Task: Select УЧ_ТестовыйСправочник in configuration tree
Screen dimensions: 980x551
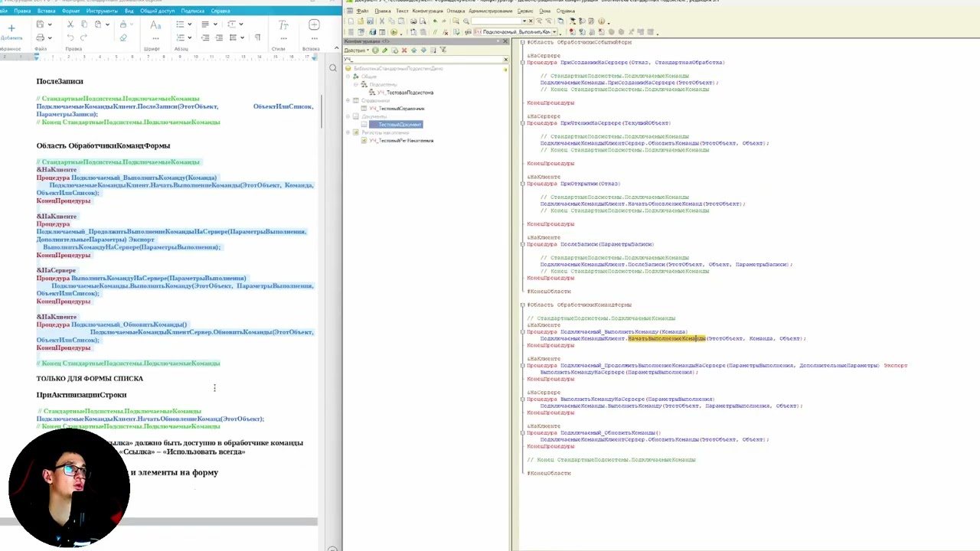Action: [397, 109]
